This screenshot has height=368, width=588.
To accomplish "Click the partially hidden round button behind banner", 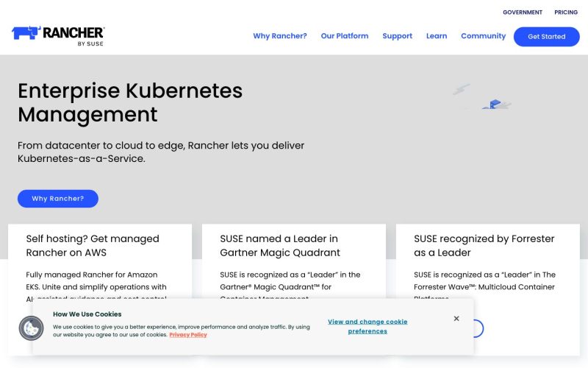I will click(479, 328).
